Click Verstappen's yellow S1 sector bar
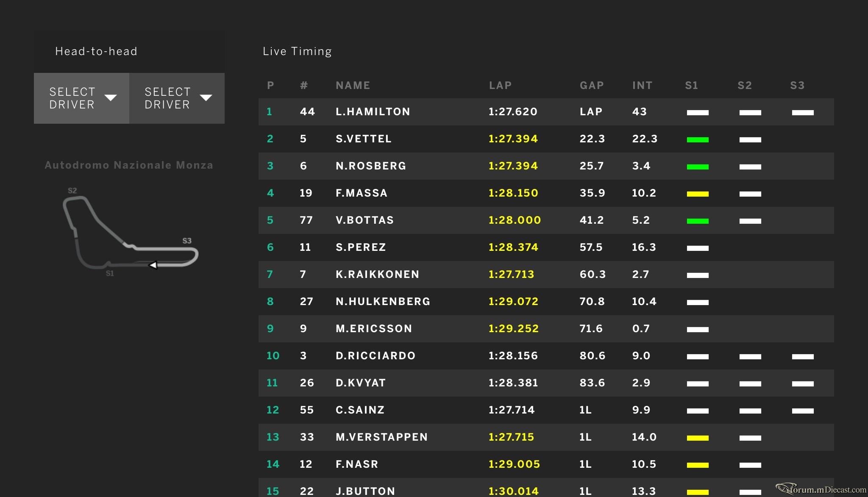This screenshot has height=497, width=868. (698, 438)
